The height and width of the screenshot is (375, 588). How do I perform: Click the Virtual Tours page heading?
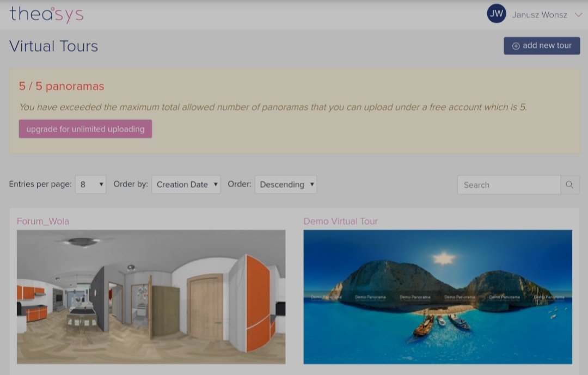(53, 46)
